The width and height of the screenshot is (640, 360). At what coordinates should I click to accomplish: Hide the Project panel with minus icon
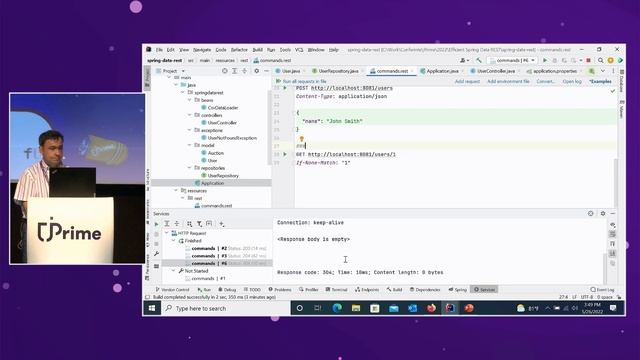click(266, 71)
